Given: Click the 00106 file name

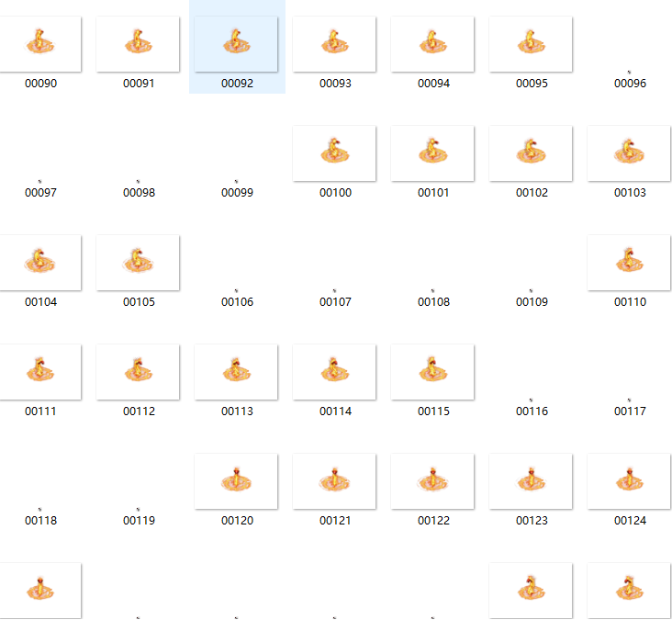Looking at the screenshot, I should click(237, 302).
